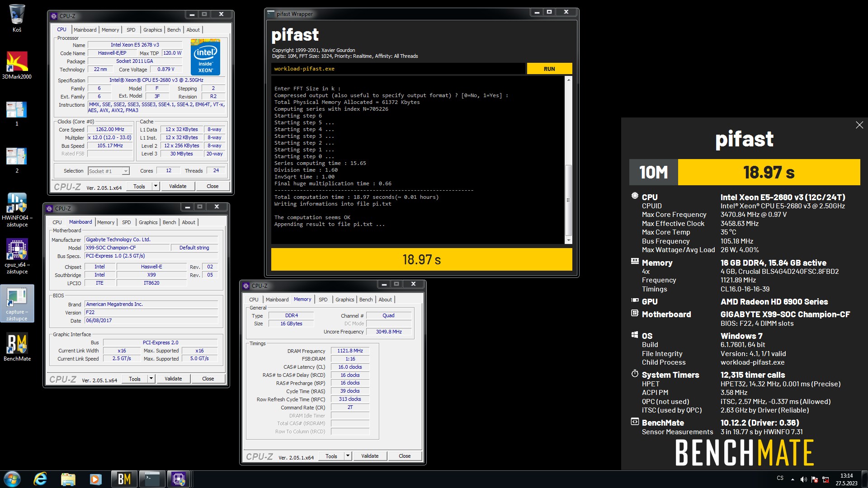Image resolution: width=868 pixels, height=488 pixels.
Task: Click the CPU-Z title bar icon of the Memory window
Action: click(246, 286)
